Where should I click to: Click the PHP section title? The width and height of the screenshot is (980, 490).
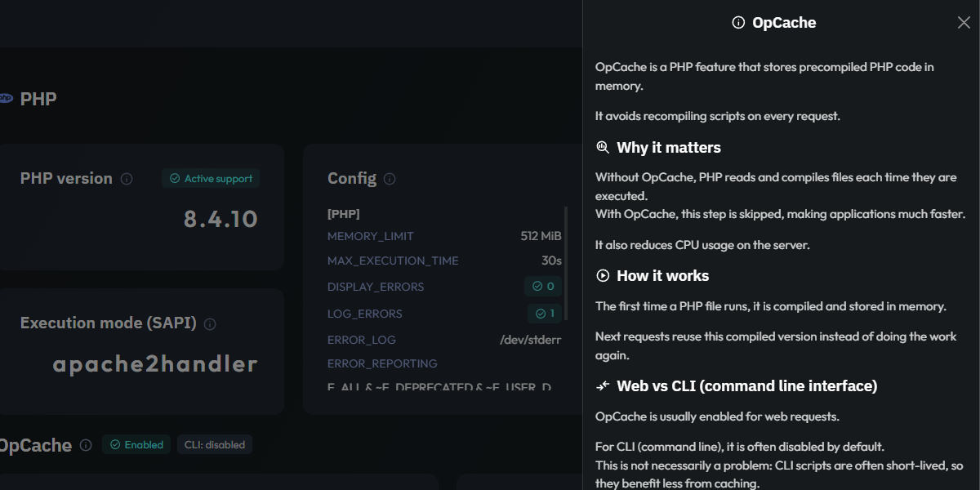(38, 99)
